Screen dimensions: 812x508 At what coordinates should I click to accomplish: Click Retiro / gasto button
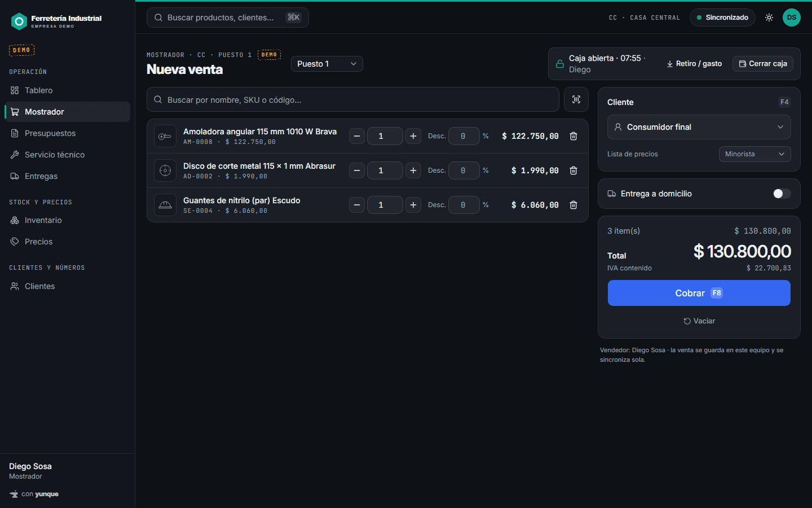click(694, 64)
